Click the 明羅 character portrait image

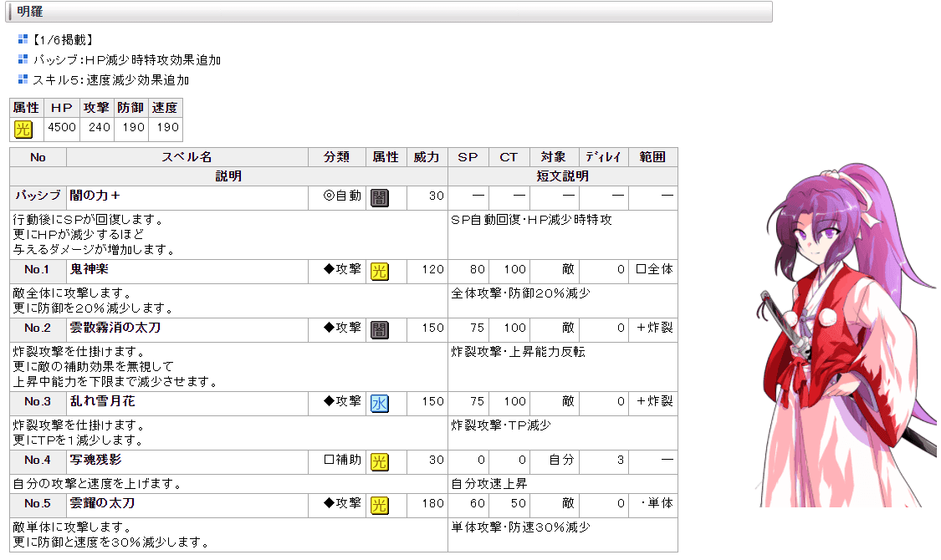tap(845, 334)
